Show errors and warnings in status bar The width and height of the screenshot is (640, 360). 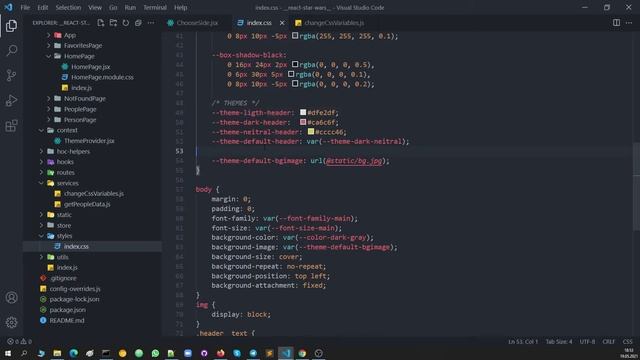click(x=19, y=341)
